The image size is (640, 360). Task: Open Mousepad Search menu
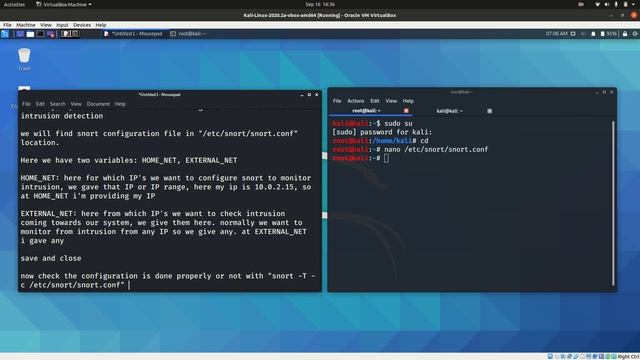[58, 104]
